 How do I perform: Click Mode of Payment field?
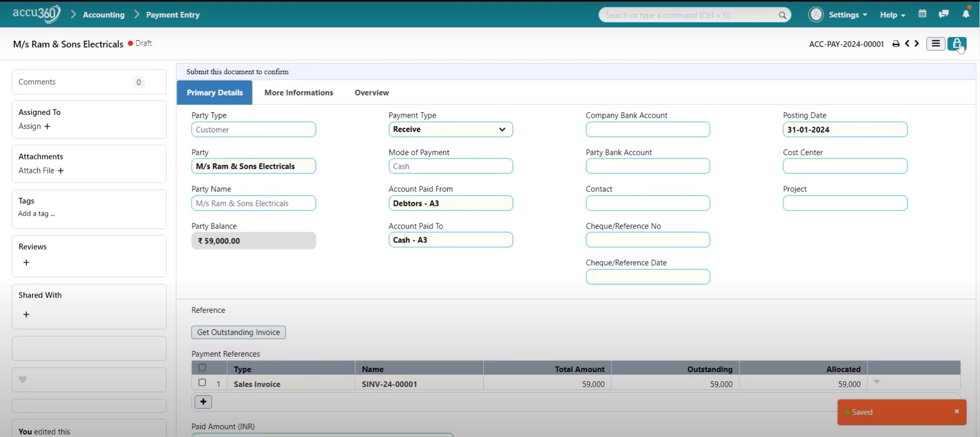click(x=451, y=166)
